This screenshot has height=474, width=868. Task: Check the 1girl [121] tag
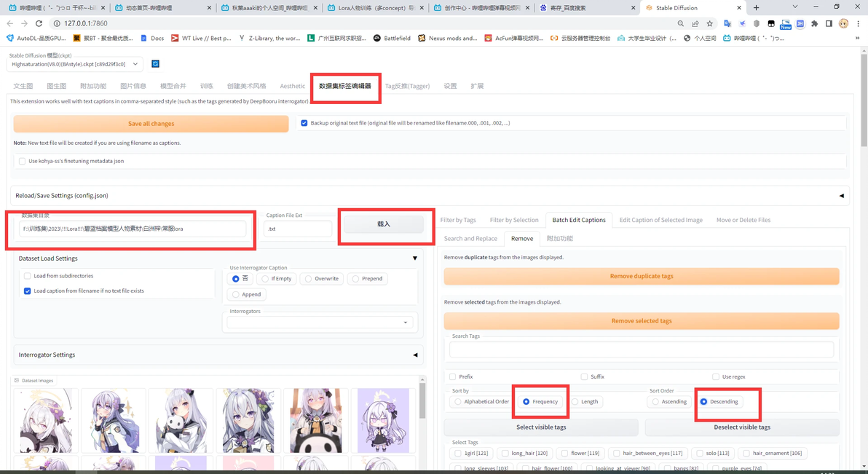458,453
